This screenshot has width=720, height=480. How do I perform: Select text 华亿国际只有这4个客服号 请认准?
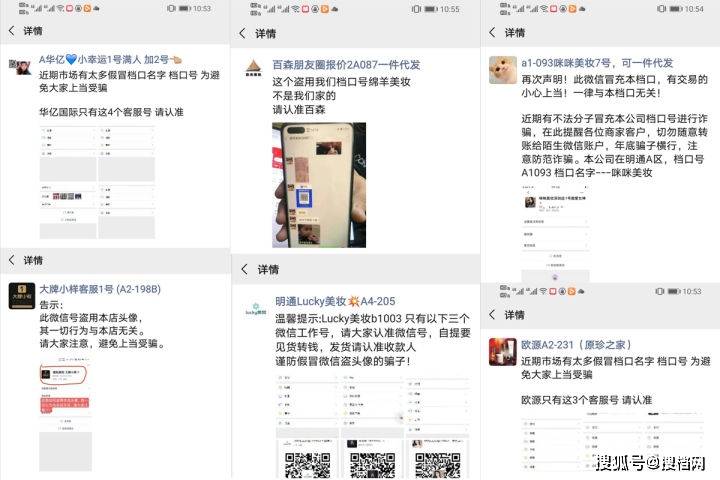(111, 112)
